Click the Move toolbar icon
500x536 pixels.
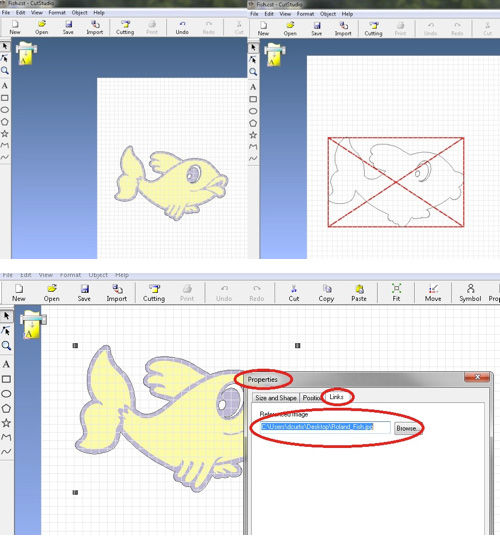pyautogui.click(x=433, y=293)
